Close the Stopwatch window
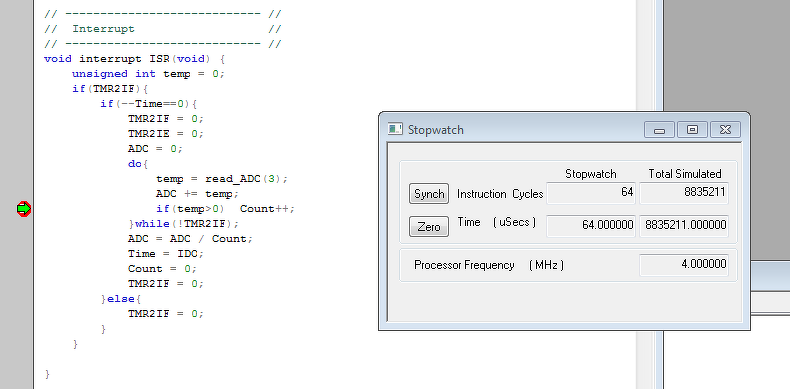 725,129
